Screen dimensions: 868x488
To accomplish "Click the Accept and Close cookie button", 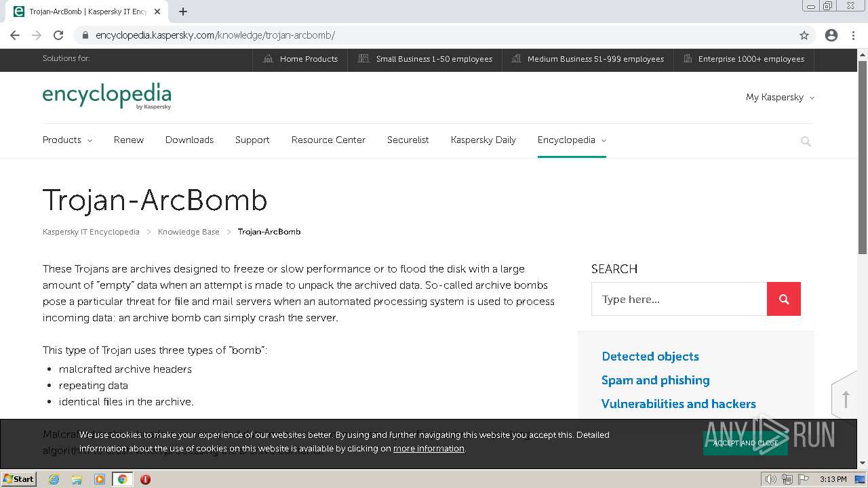I will pyautogui.click(x=745, y=443).
